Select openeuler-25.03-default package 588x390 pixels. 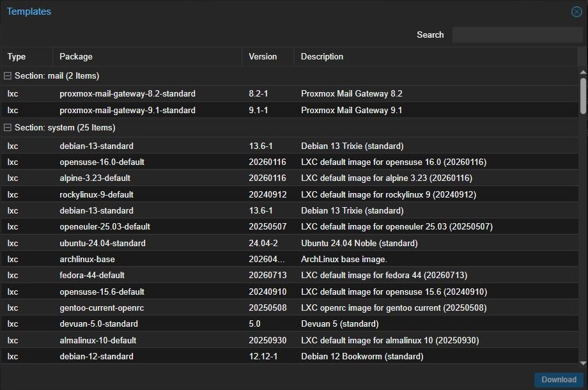(105, 226)
